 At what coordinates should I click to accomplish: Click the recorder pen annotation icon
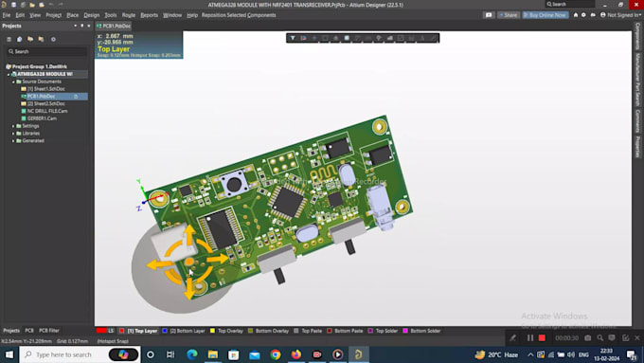(x=512, y=338)
